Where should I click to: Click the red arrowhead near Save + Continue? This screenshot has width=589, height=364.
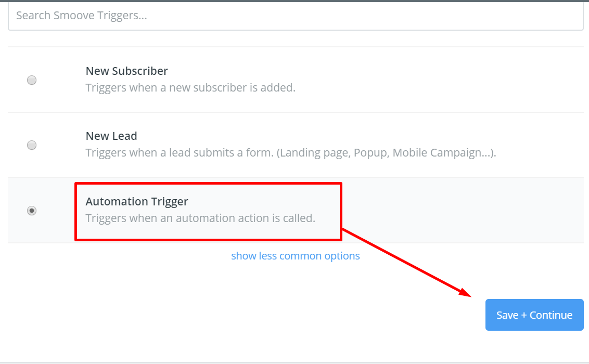click(465, 292)
